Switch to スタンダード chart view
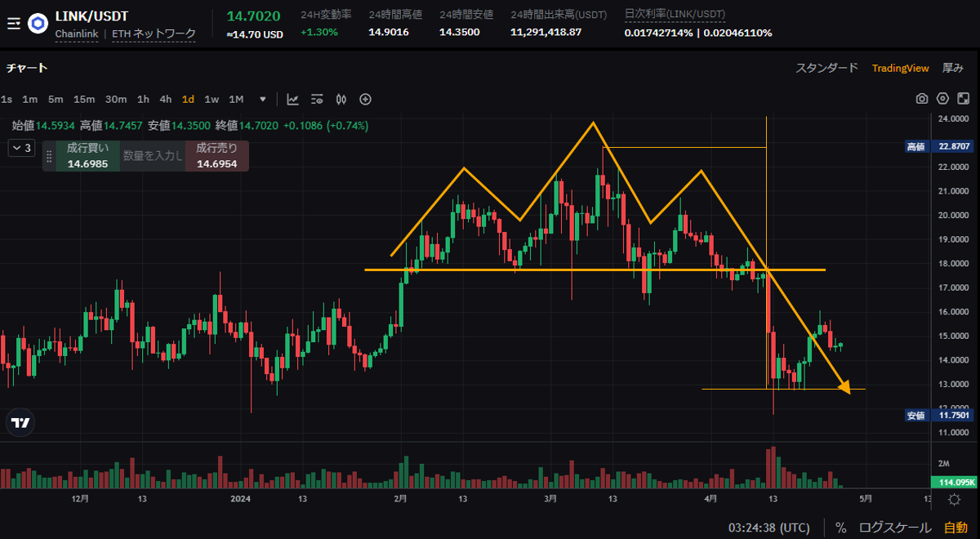The width and height of the screenshot is (980, 539). tap(826, 68)
